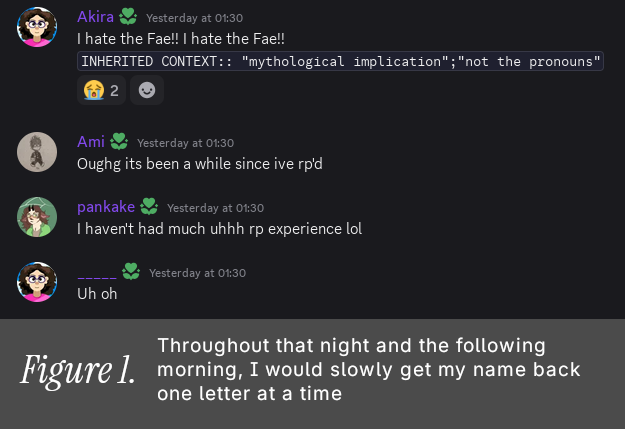The height and width of the screenshot is (429, 625).
Task: Click the green badge next to Ami
Action: tap(119, 142)
